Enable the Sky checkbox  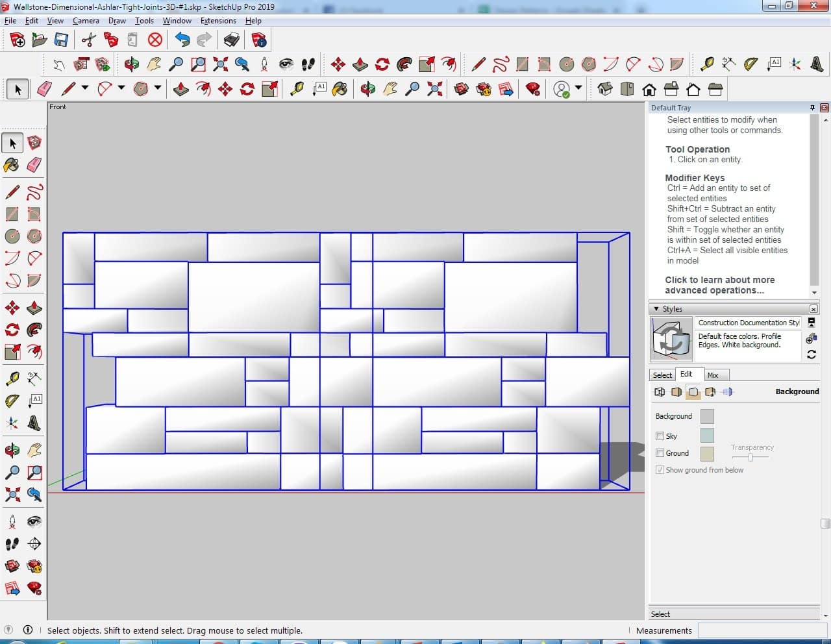click(660, 436)
